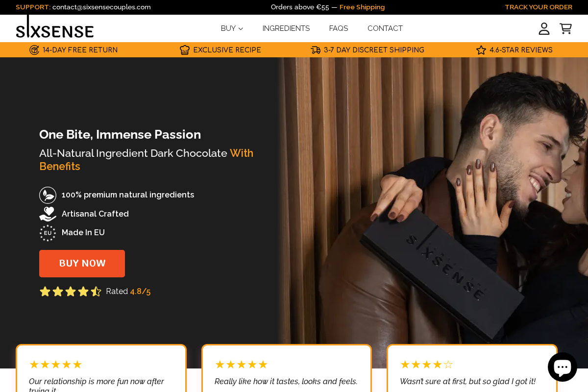Click the TRACK YOUR ORDER link
The image size is (588, 392).
(539, 7)
